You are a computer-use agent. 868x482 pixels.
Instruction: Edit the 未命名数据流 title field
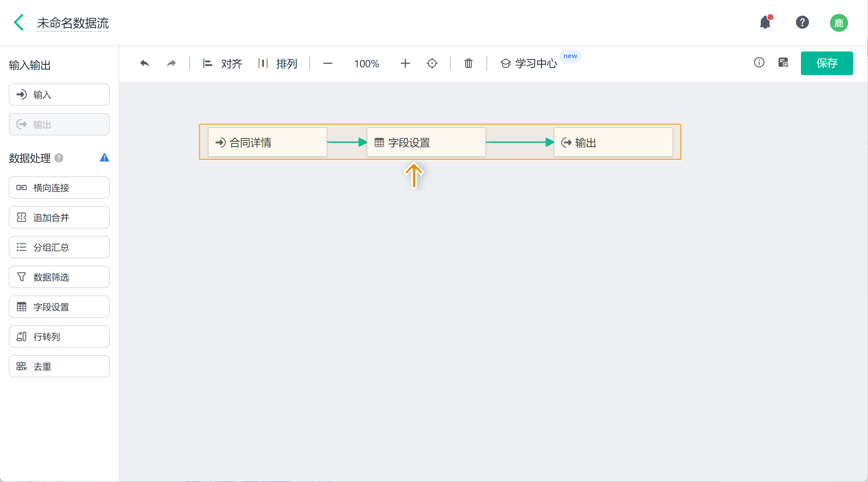tap(73, 23)
